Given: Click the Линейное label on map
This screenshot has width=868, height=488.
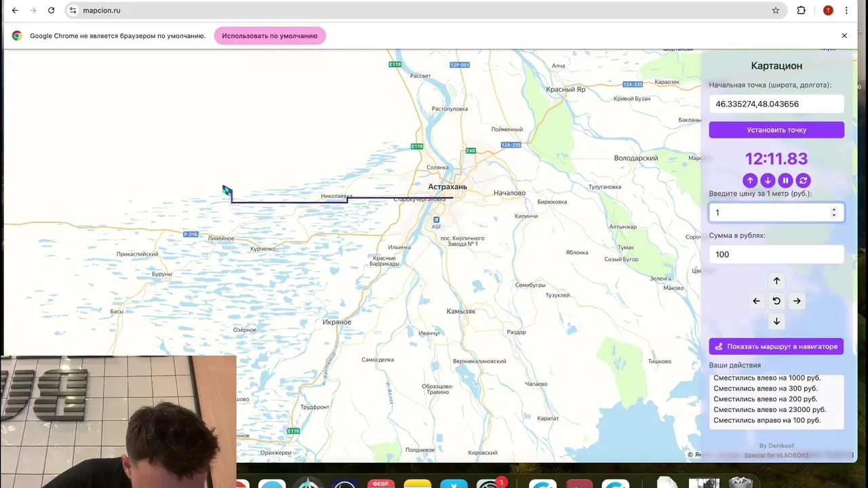Looking at the screenshot, I should (x=221, y=239).
